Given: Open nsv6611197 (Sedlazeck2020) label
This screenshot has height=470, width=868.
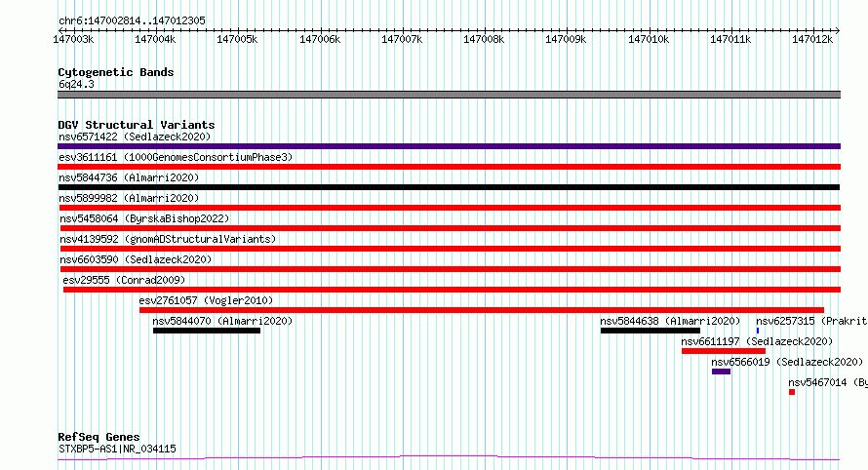Looking at the screenshot, I should tap(757, 341).
